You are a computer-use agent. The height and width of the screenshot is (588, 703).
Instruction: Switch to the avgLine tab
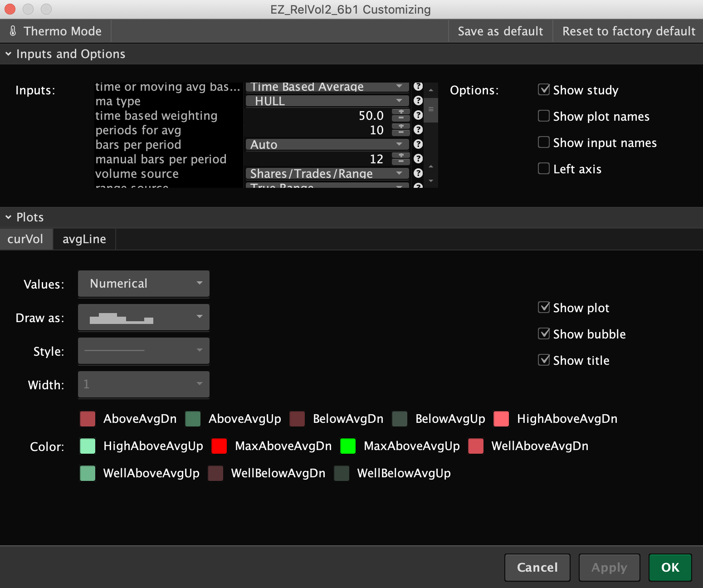[84, 239]
